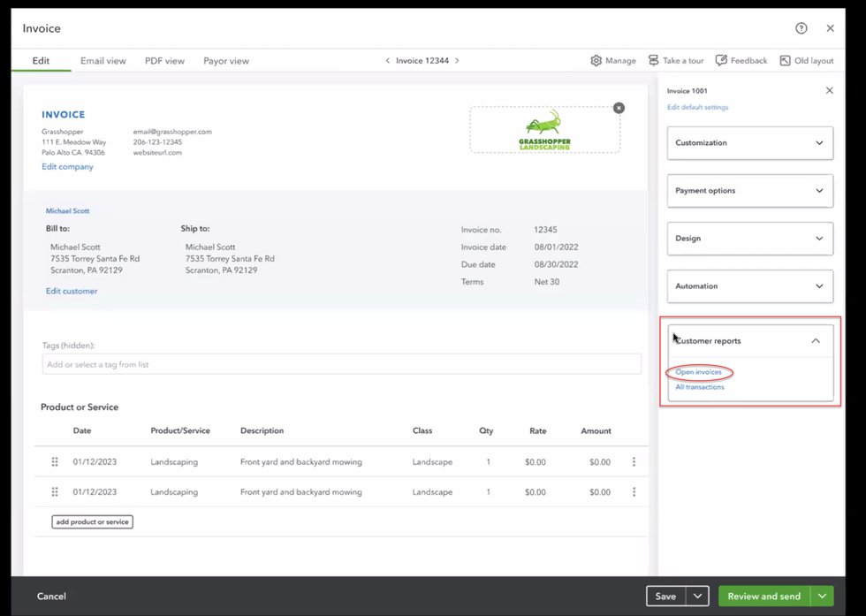Image resolution: width=866 pixels, height=616 pixels.
Task: Click the Take a tour icon
Action: pyautogui.click(x=653, y=61)
